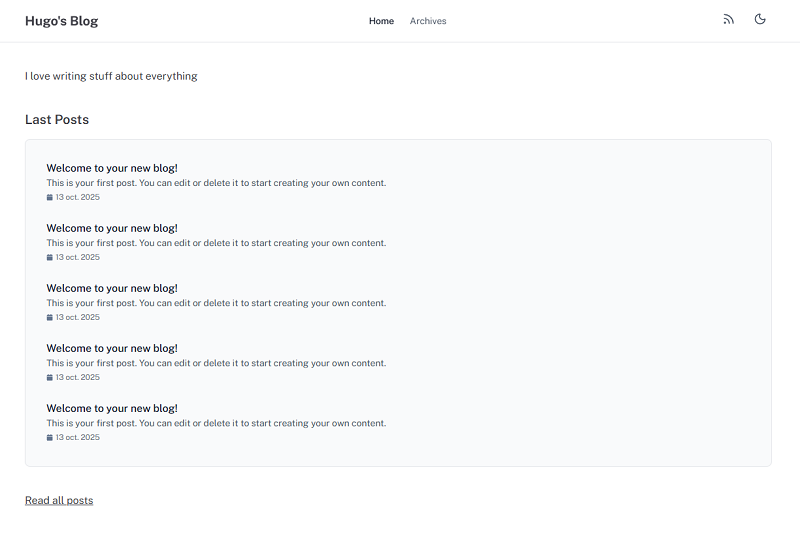Go to the Home menu item
Image resolution: width=800 pixels, height=534 pixels.
[x=381, y=21]
